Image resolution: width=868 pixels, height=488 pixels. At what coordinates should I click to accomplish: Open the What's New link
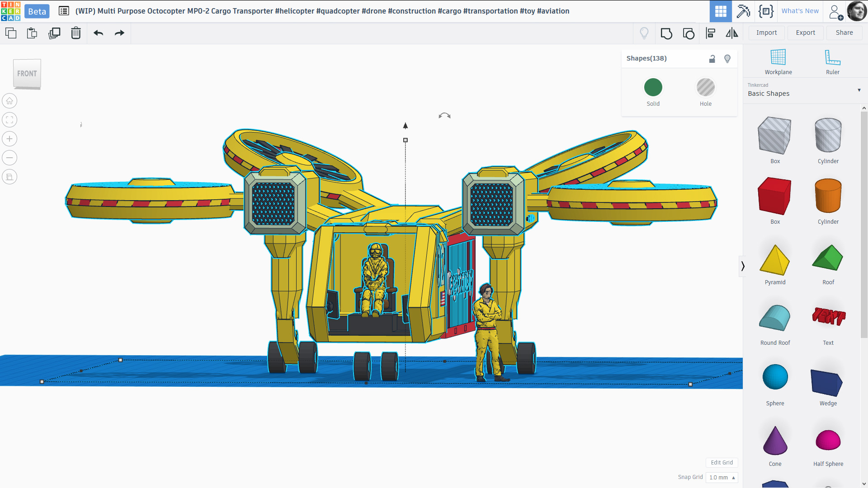point(800,11)
